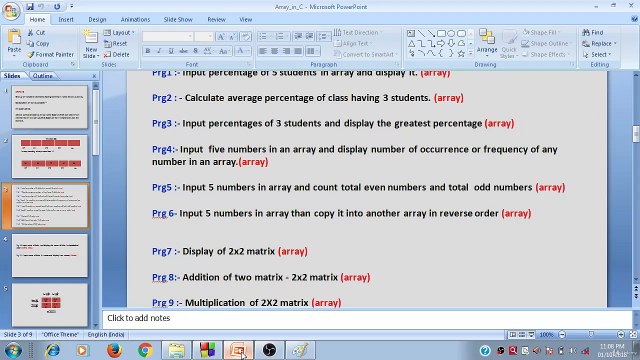The width and height of the screenshot is (640, 360).
Task: Align text left
Action: point(263,51)
